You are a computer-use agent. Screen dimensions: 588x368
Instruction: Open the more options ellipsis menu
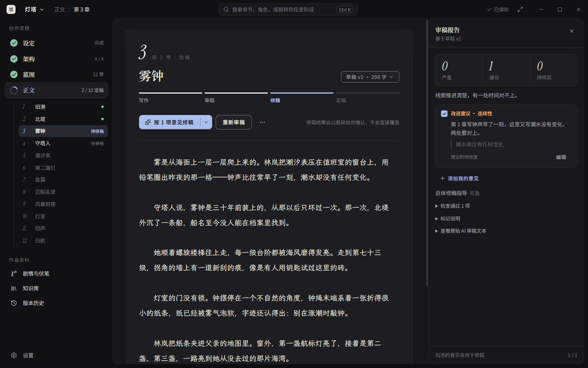(x=263, y=122)
